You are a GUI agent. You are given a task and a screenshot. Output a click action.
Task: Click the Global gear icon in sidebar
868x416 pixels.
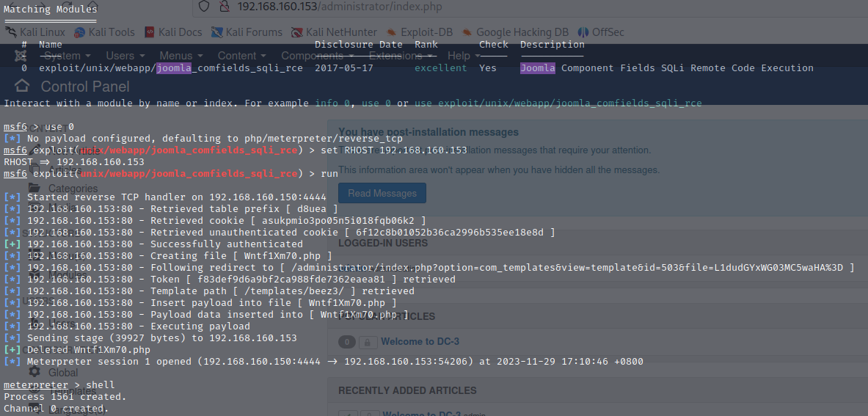pos(34,372)
